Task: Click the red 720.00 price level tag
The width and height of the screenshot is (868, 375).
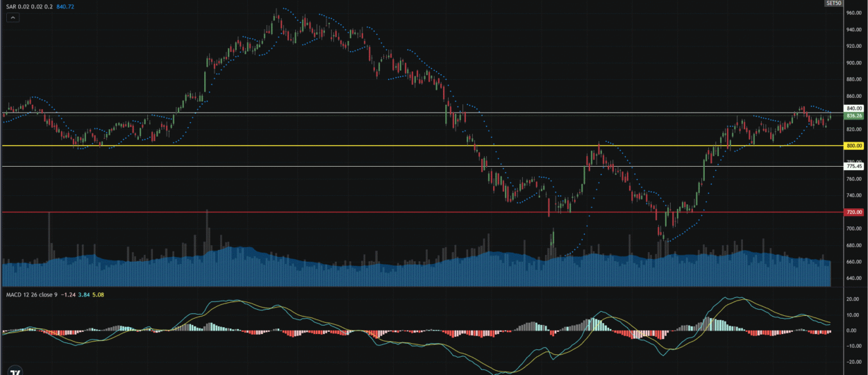Action: (x=853, y=212)
